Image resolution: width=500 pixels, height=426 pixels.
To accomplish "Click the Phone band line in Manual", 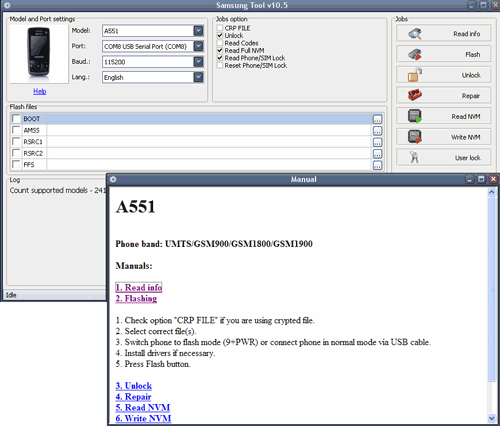I will coord(214,244).
